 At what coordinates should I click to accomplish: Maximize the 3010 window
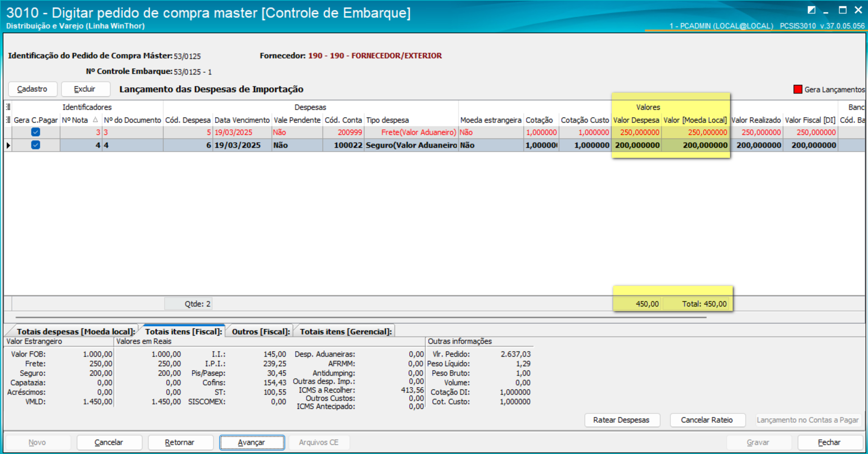pos(842,10)
